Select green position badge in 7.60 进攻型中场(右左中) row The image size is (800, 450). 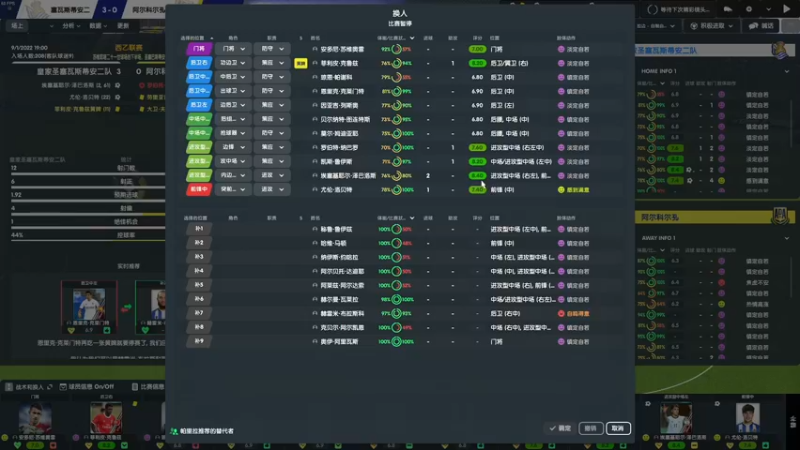pos(198,147)
